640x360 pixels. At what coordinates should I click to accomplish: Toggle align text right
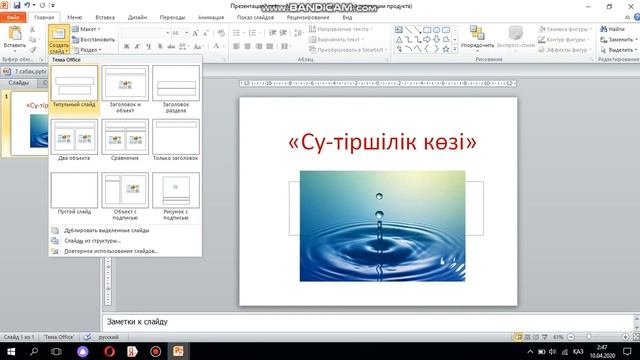(x=258, y=47)
